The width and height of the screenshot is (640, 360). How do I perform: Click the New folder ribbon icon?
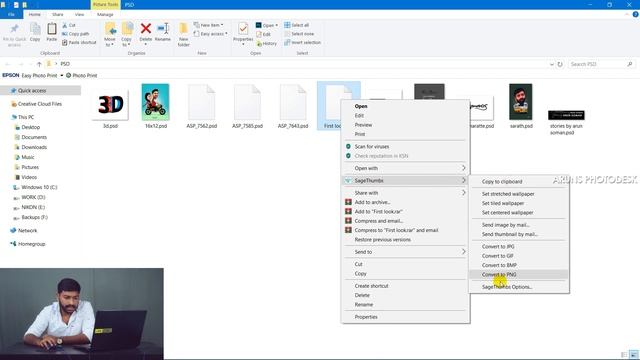(x=184, y=29)
